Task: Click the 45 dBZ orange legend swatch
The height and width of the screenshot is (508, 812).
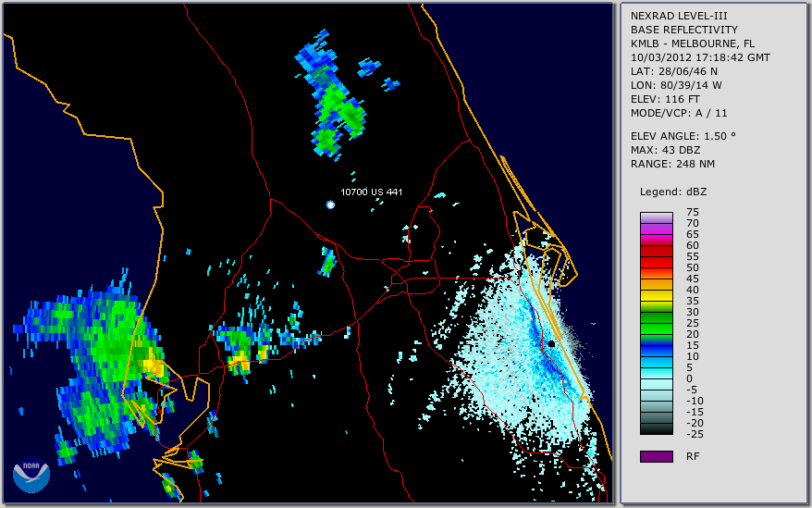Action: pos(656,284)
